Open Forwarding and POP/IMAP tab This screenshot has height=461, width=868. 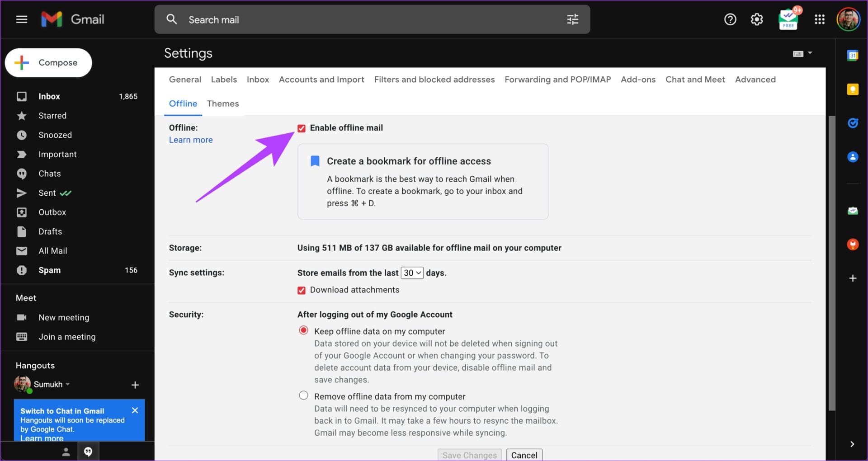(557, 80)
